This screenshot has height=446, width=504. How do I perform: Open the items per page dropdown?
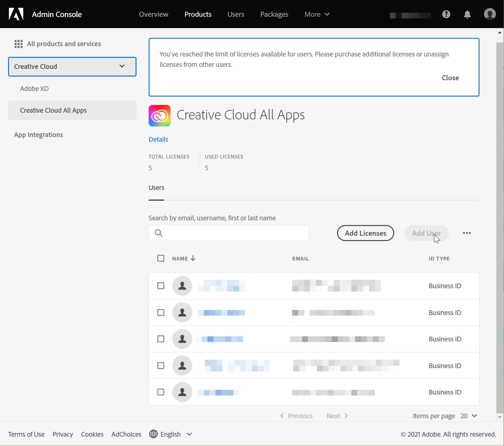click(x=469, y=416)
